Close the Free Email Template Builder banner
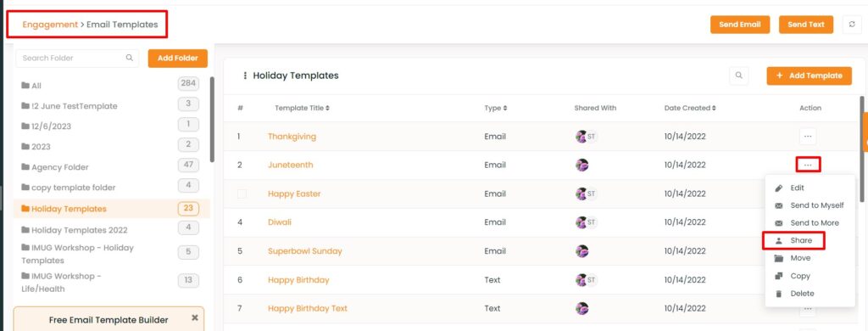Image resolution: width=868 pixels, height=331 pixels. click(194, 318)
